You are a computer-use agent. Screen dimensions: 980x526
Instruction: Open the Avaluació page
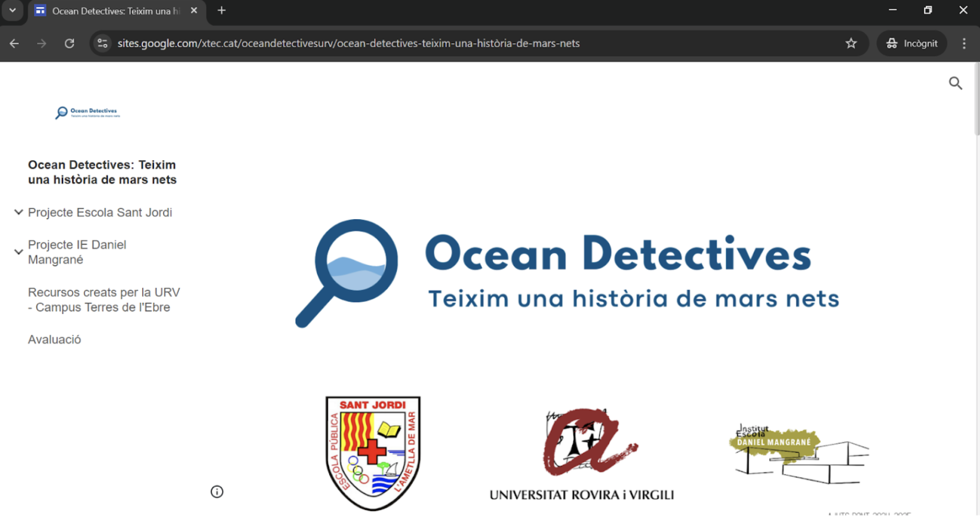click(54, 339)
